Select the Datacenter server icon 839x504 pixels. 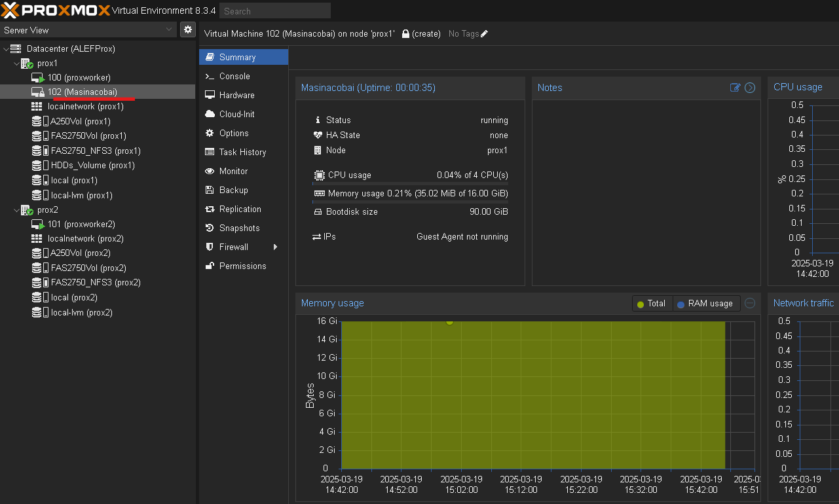15,49
